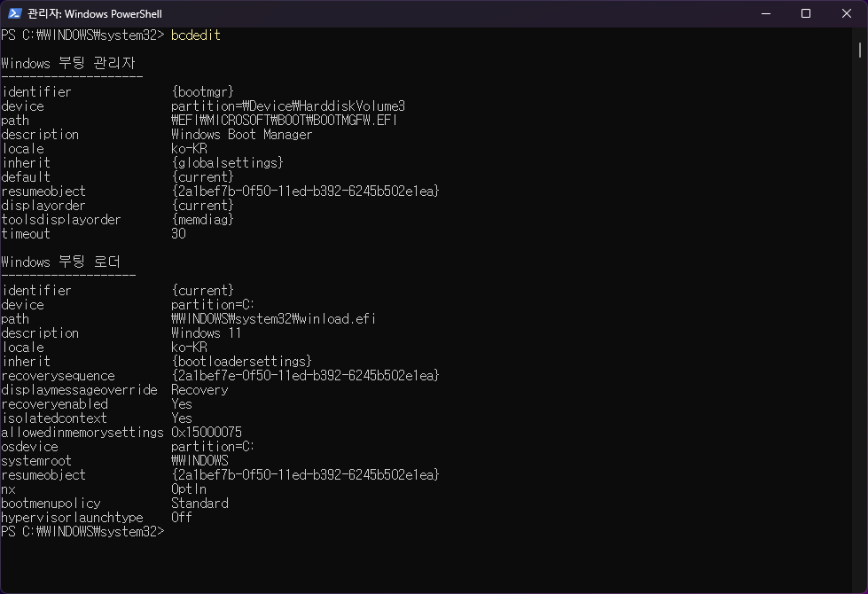Close the PowerShell window
Screen dimensions: 868x594
[847, 13]
